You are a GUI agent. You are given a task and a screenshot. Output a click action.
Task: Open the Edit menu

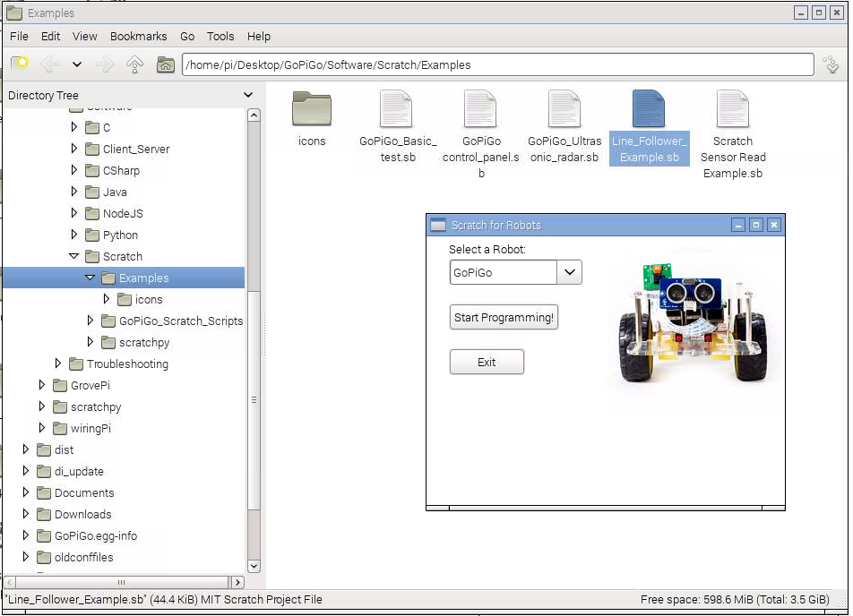tap(50, 37)
